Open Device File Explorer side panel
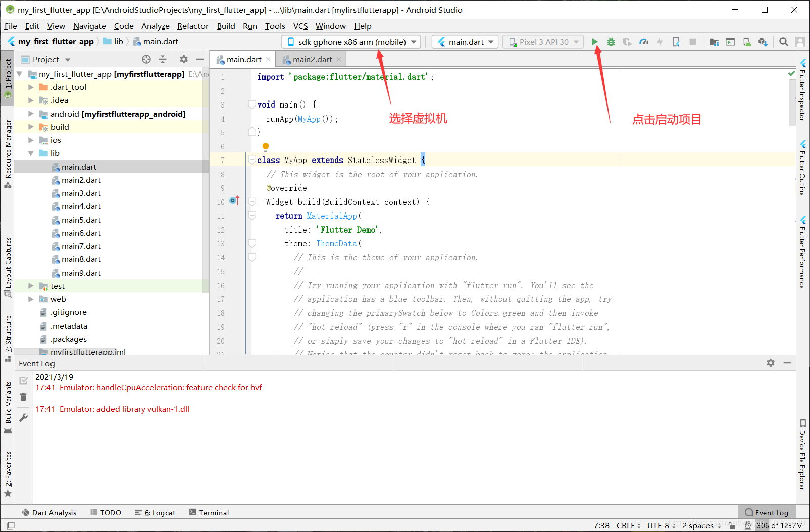Screen dimensions: 810x532 point(802,454)
